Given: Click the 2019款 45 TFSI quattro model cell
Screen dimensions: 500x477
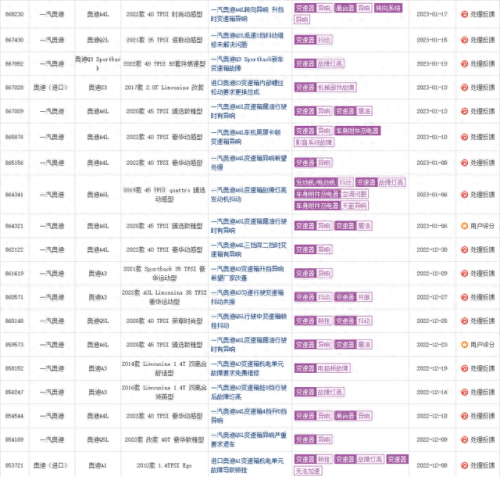Looking at the screenshot, I should [x=164, y=194].
